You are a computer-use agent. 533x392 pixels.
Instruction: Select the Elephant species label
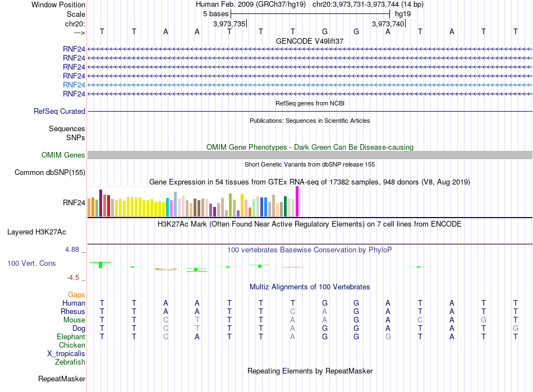(71, 337)
